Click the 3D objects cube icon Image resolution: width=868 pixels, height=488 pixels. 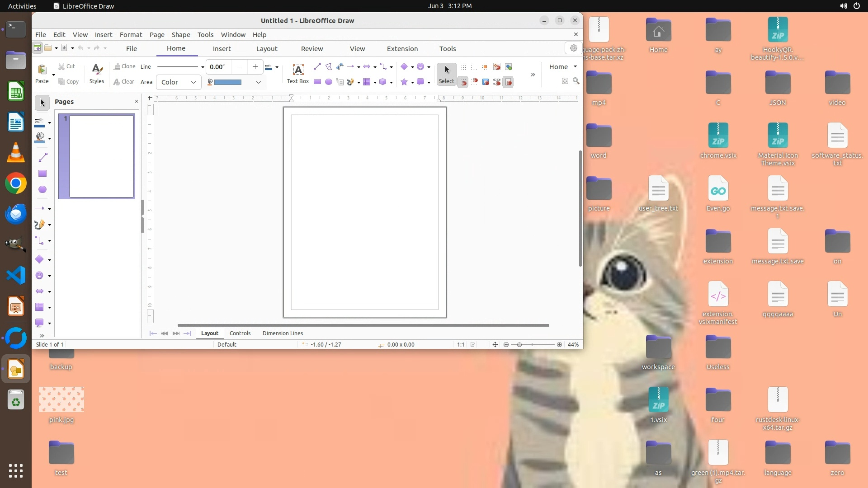point(383,82)
